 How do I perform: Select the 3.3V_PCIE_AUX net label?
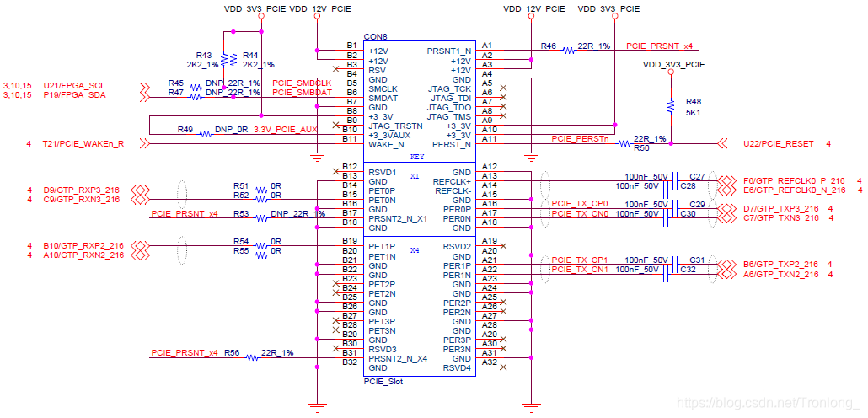click(x=285, y=129)
